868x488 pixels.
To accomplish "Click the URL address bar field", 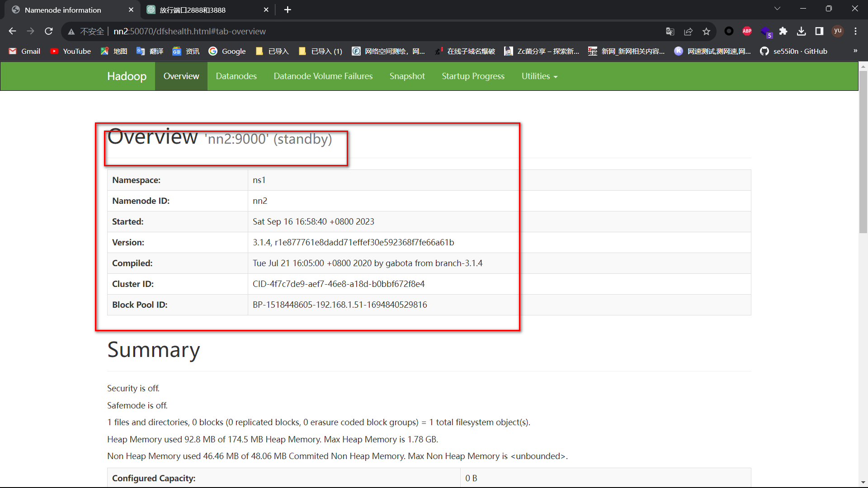I will pos(362,31).
